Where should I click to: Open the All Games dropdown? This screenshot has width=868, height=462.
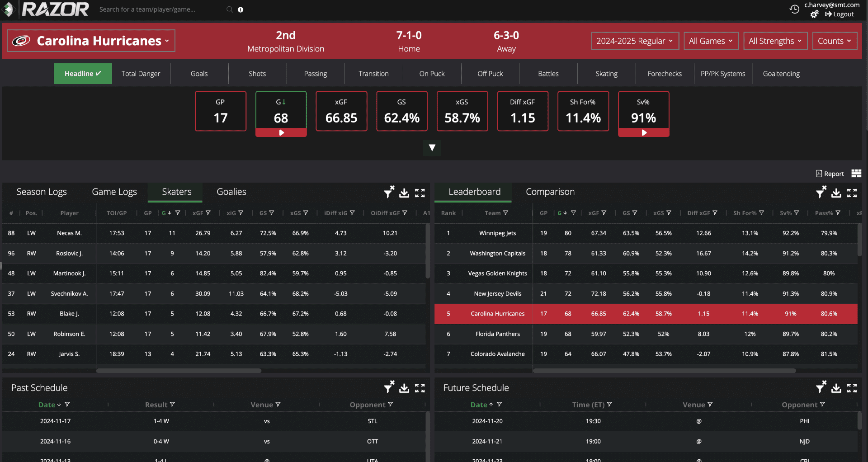click(x=711, y=41)
